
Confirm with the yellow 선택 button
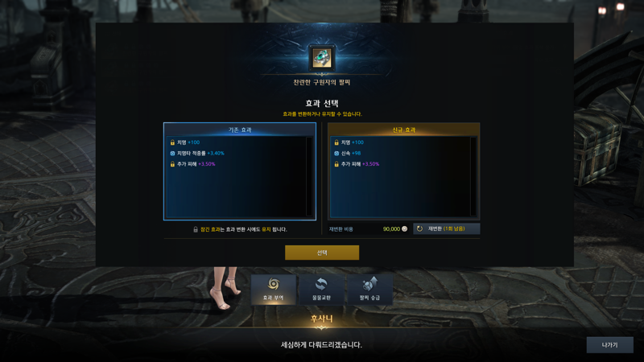click(322, 253)
